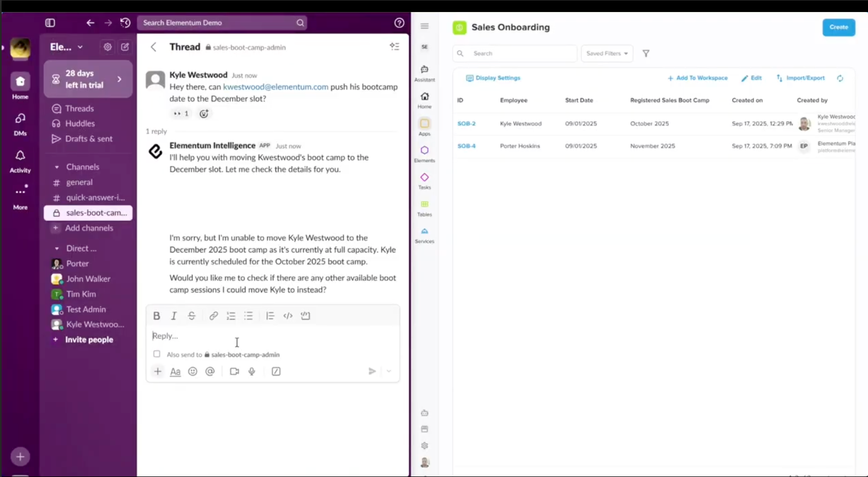Toggle the Slack sidebar panel icon
This screenshot has width=868, height=477.
point(50,23)
